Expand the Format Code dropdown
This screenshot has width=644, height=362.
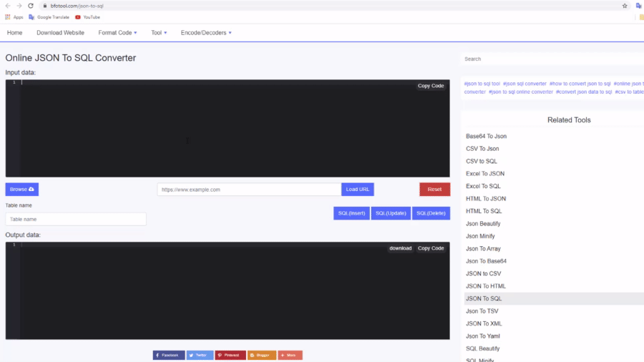click(117, 33)
